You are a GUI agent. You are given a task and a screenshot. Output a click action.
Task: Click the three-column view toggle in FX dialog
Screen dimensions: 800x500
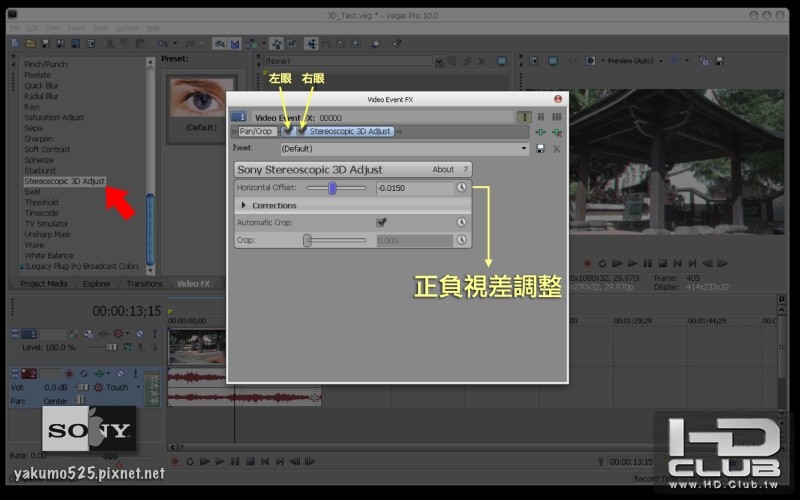click(x=557, y=117)
